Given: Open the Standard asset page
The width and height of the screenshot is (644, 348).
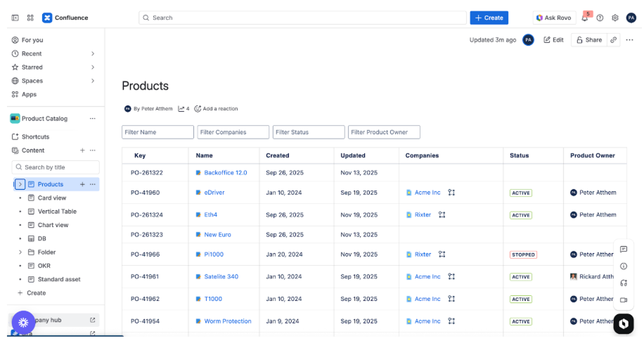Looking at the screenshot, I should (59, 279).
